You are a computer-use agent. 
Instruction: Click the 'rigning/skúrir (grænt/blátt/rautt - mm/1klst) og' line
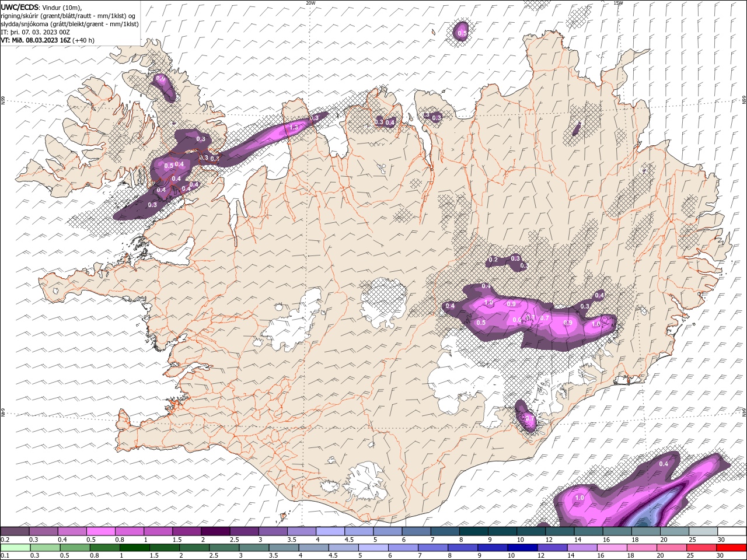click(x=69, y=15)
